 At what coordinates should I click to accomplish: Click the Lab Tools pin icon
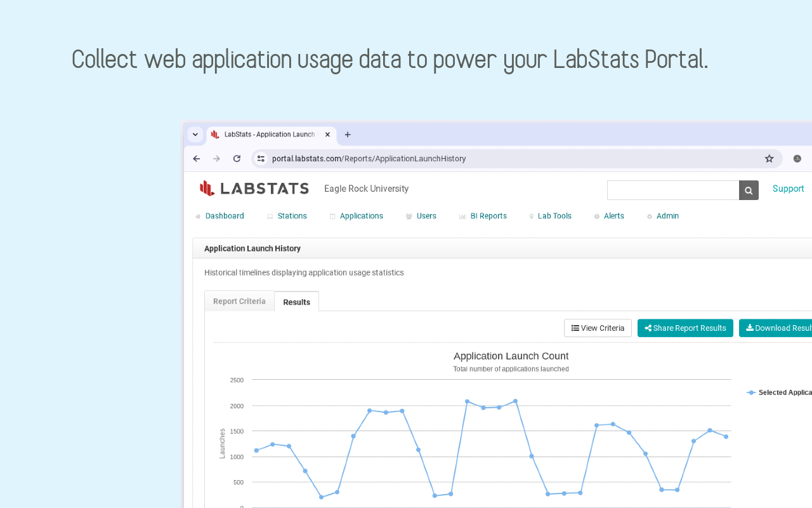(x=531, y=216)
